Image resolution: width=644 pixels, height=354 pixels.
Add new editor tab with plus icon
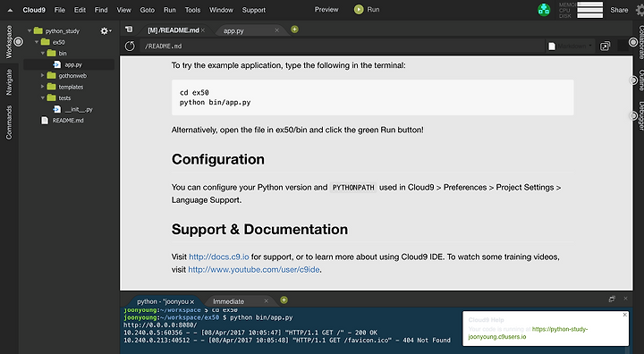(294, 29)
